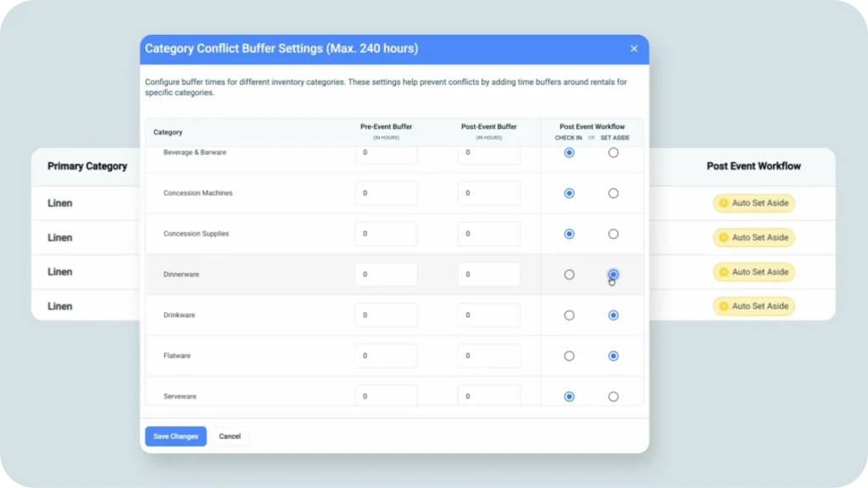Click Pre-Event Buffer field for Concession Machines
This screenshot has width=868, height=488.
[x=386, y=193]
